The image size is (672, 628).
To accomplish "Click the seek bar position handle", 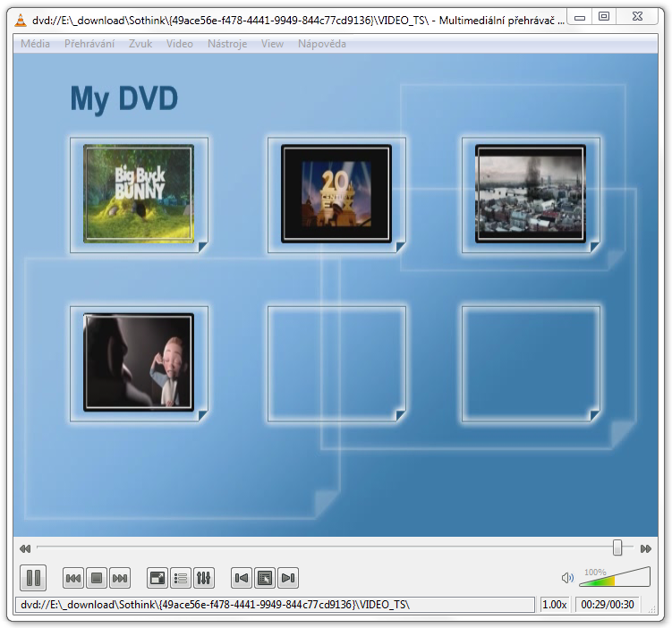I will click(x=617, y=547).
